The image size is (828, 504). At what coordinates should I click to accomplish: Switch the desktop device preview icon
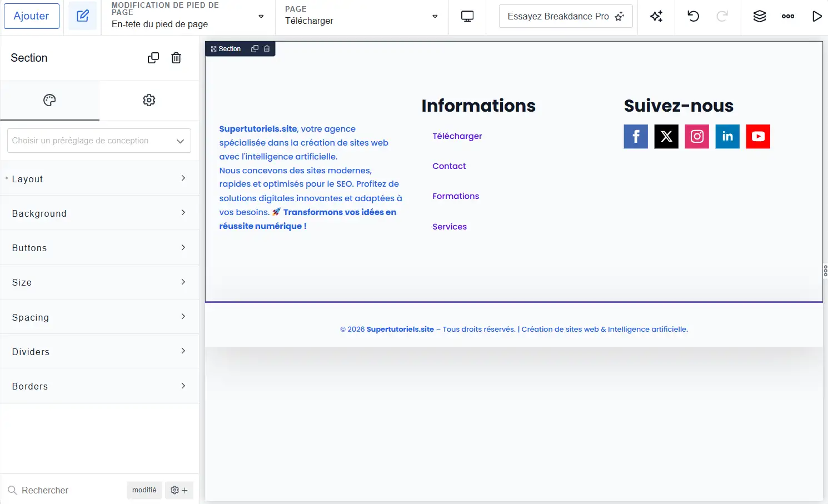[467, 16]
